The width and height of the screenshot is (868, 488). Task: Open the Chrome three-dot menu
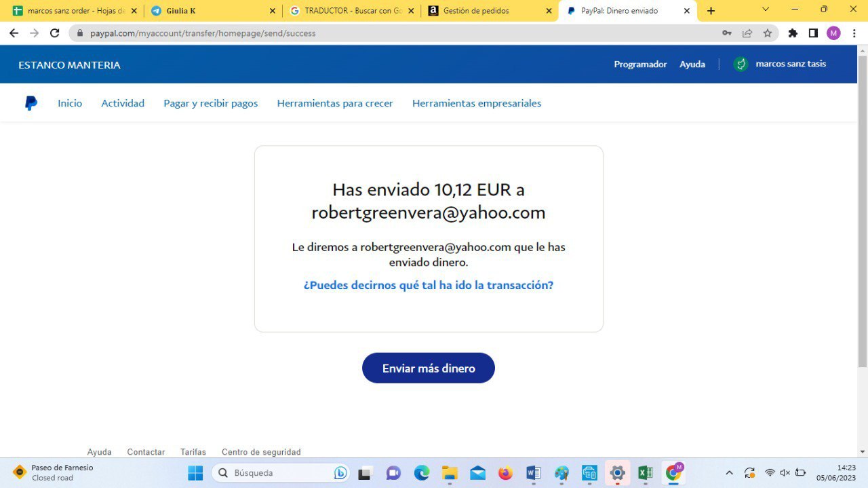tap(854, 33)
